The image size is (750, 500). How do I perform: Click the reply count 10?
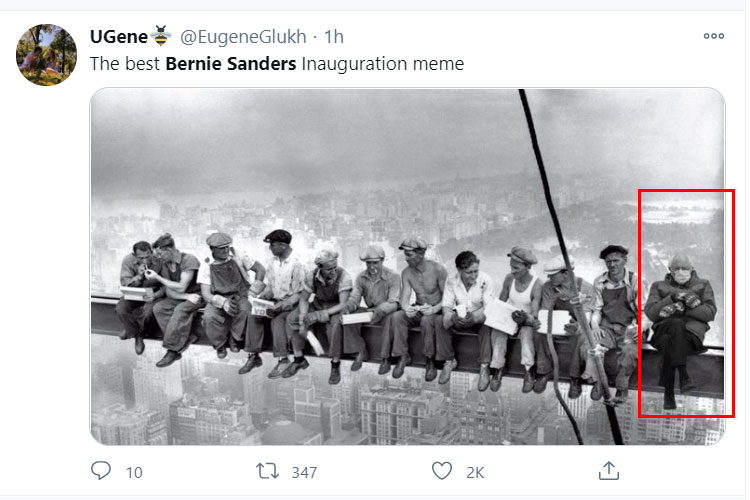coord(134,473)
